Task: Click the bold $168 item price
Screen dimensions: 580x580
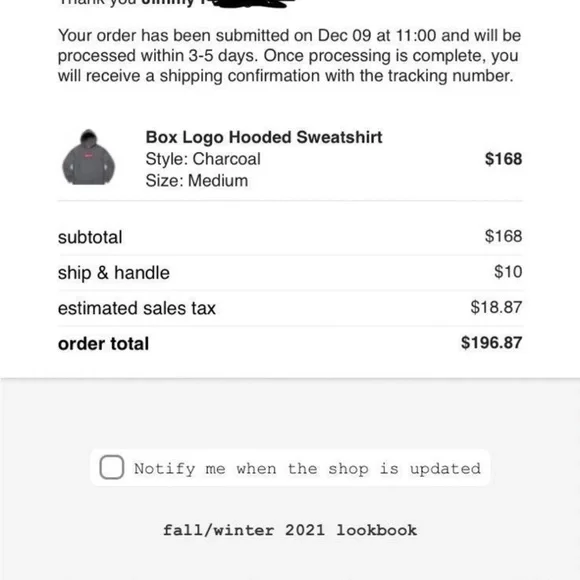Action: click(503, 159)
